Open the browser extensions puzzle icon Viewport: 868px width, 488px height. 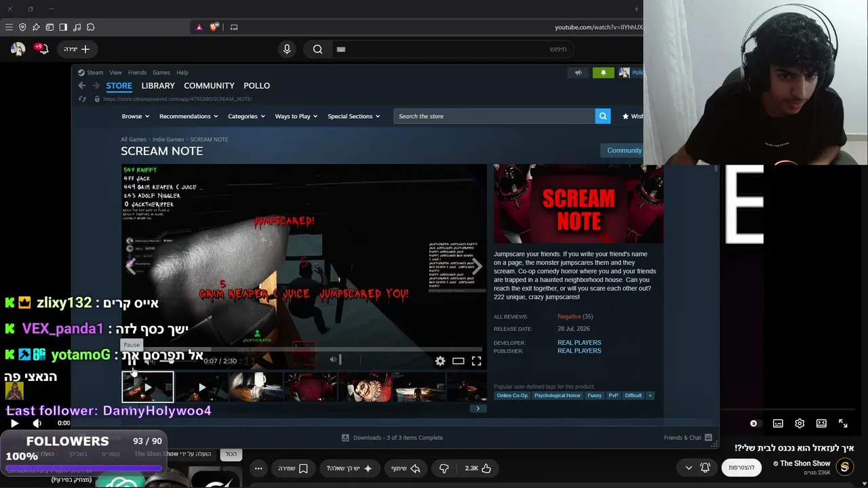click(90, 27)
